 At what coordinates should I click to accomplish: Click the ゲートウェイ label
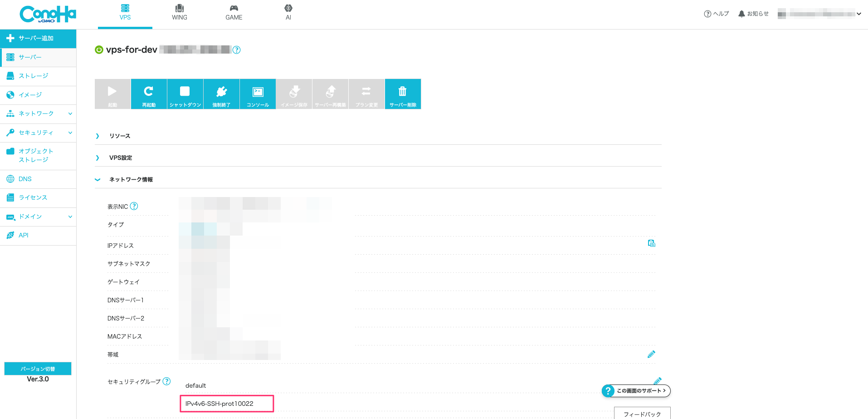123,282
